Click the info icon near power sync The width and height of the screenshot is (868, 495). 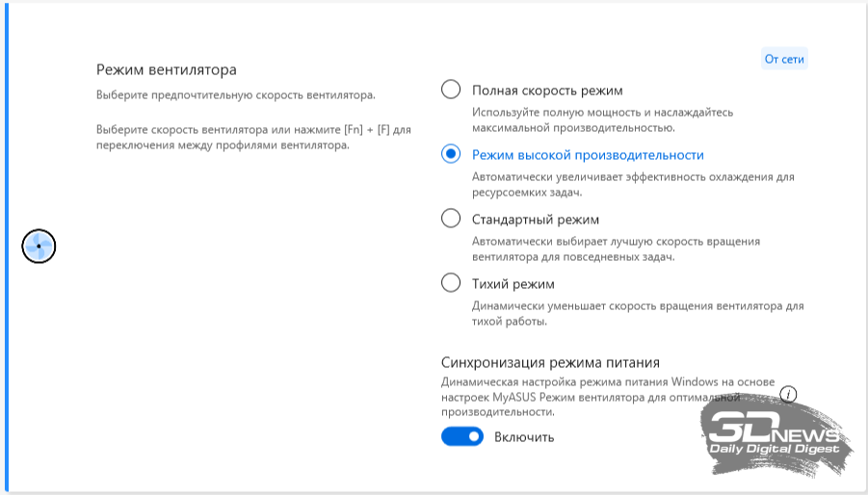(x=789, y=394)
